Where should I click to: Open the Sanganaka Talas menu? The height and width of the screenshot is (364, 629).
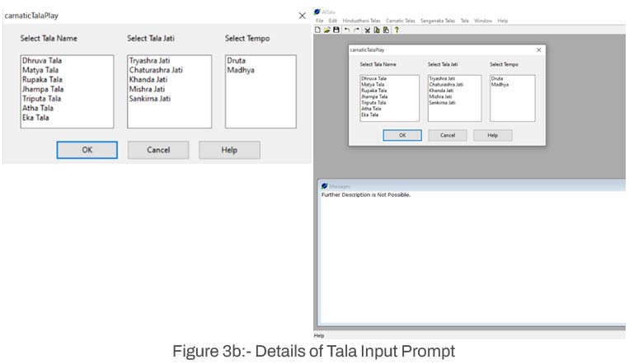pos(438,21)
